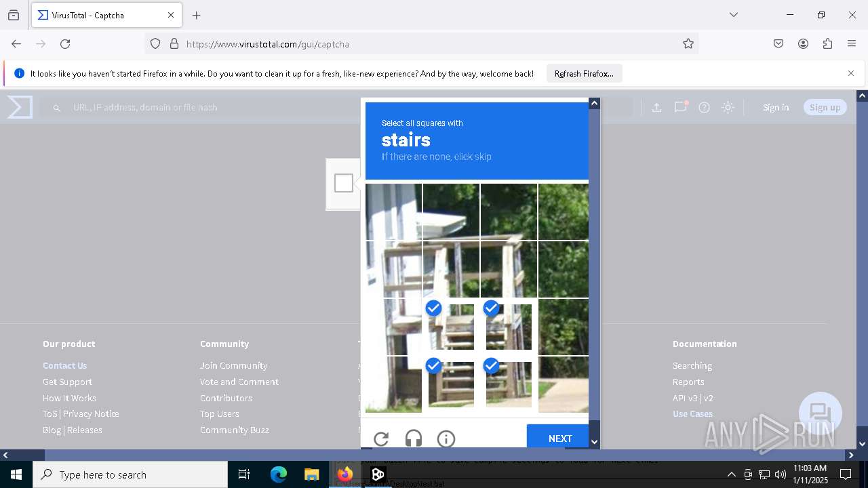Viewport: 868px width, 488px height.
Task: Open the Use Cases link
Action: click(693, 413)
